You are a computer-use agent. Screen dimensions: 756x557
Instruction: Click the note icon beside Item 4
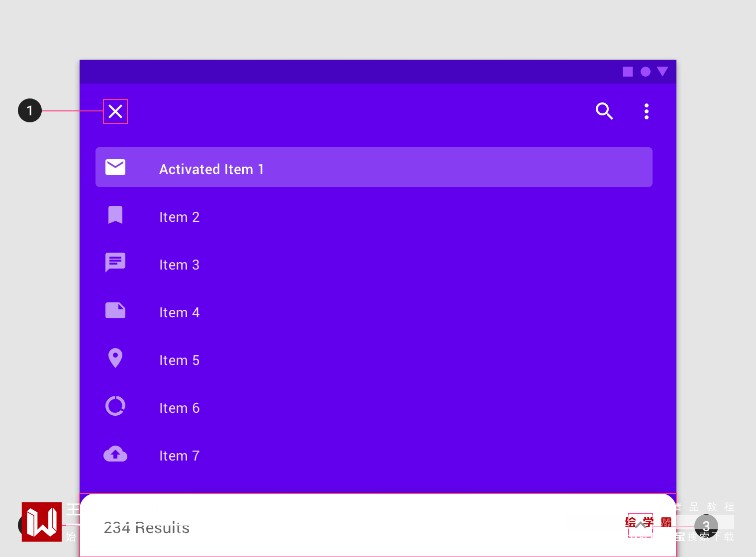115,310
